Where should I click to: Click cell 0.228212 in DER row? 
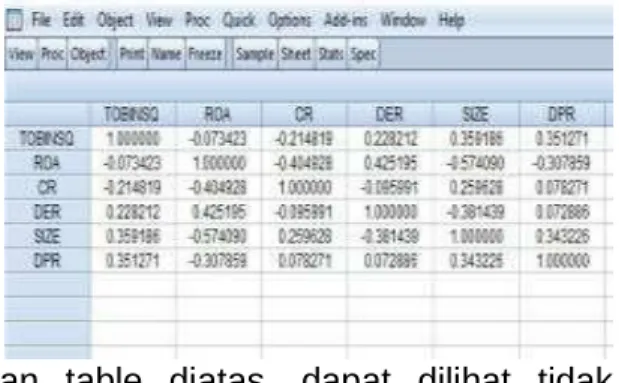[x=132, y=212]
